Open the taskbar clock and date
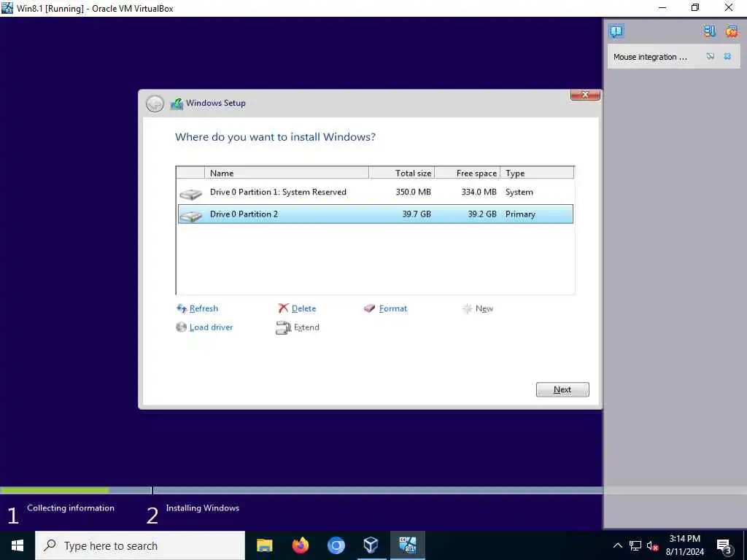747x560 pixels. click(685, 545)
